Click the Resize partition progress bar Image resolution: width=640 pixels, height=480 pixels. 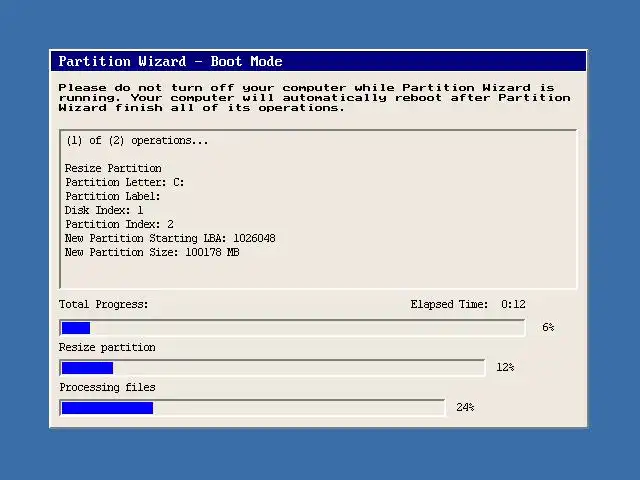pos(272,368)
